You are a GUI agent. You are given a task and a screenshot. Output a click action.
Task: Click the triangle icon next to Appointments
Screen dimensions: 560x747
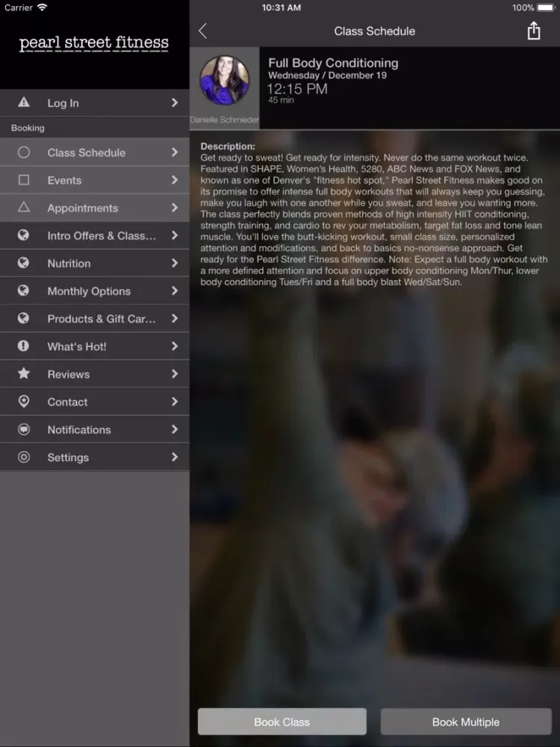(x=23, y=207)
